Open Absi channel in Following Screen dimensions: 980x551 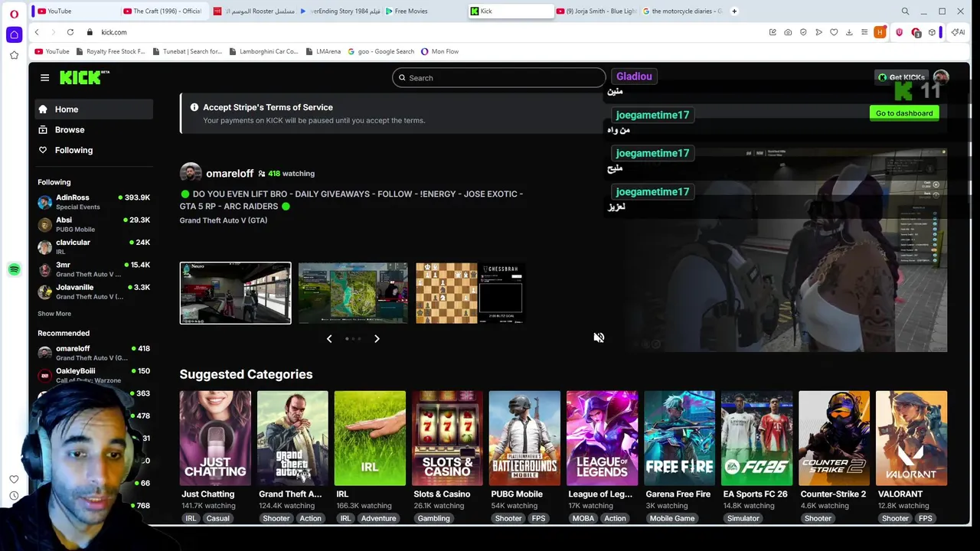pos(93,224)
